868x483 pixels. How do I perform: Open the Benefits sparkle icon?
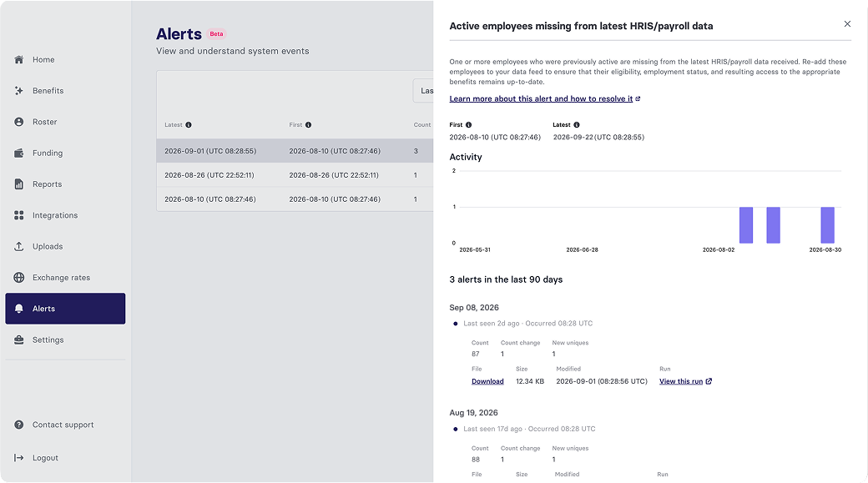(19, 91)
